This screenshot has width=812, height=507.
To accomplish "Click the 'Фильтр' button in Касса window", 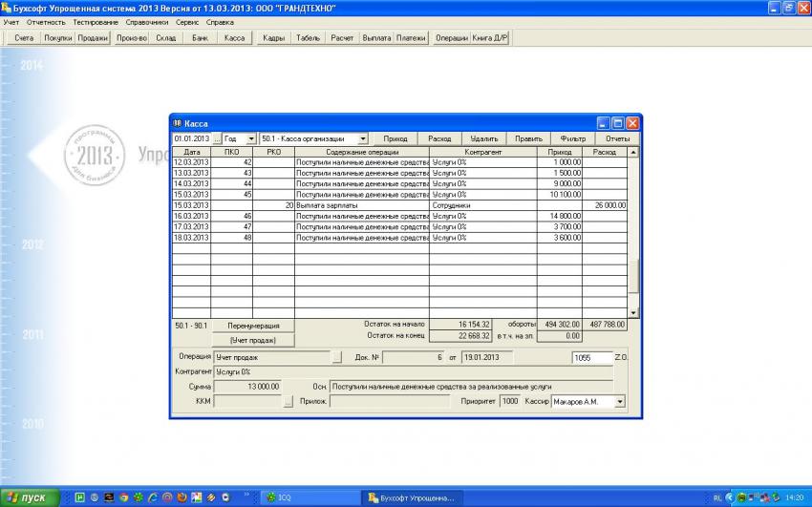I will click(573, 138).
